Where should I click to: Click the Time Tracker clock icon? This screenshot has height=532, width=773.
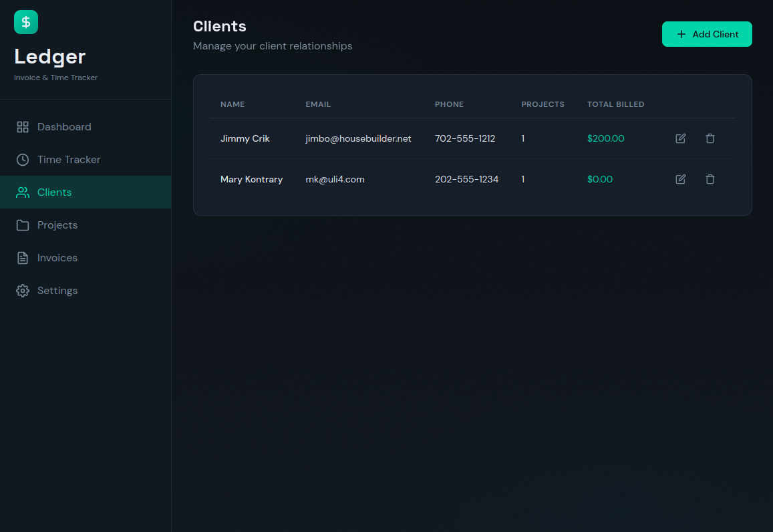(23, 160)
